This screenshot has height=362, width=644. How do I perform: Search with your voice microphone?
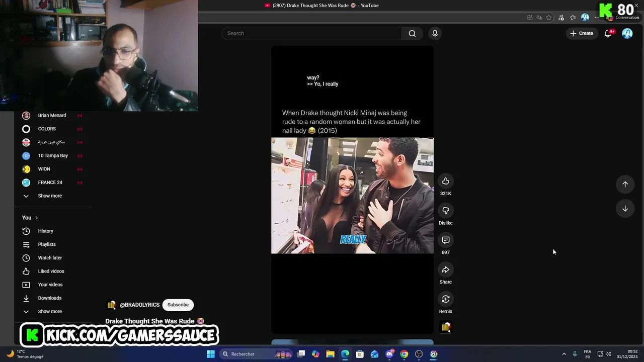pos(435,34)
